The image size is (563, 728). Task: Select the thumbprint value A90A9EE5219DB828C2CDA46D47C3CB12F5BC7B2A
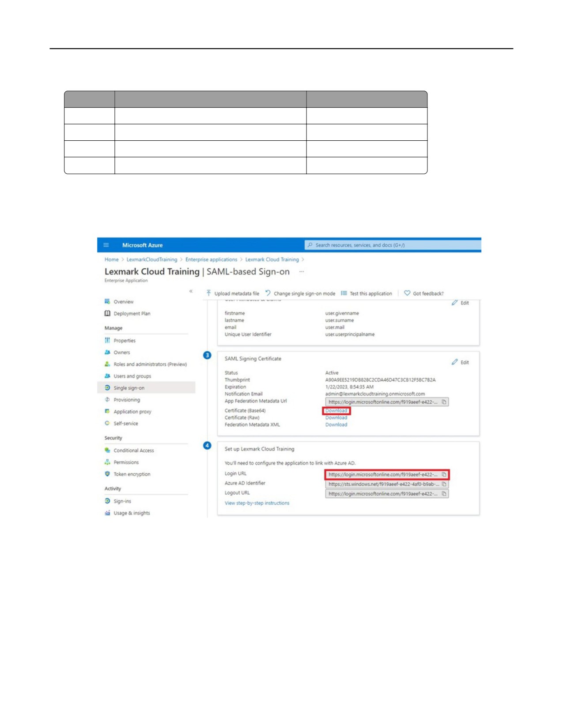380,380
